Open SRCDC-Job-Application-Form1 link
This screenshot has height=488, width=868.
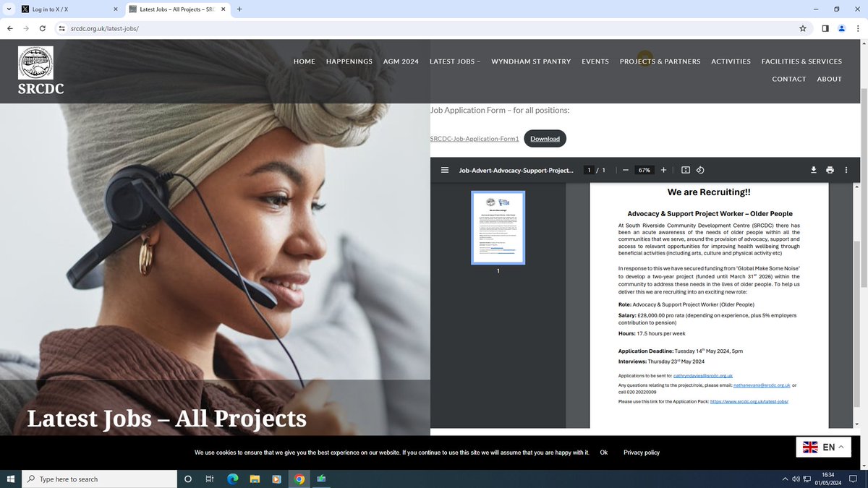(475, 139)
